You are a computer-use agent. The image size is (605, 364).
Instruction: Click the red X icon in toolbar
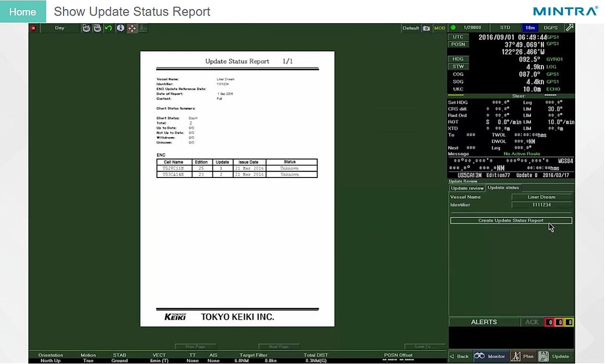pos(33,28)
